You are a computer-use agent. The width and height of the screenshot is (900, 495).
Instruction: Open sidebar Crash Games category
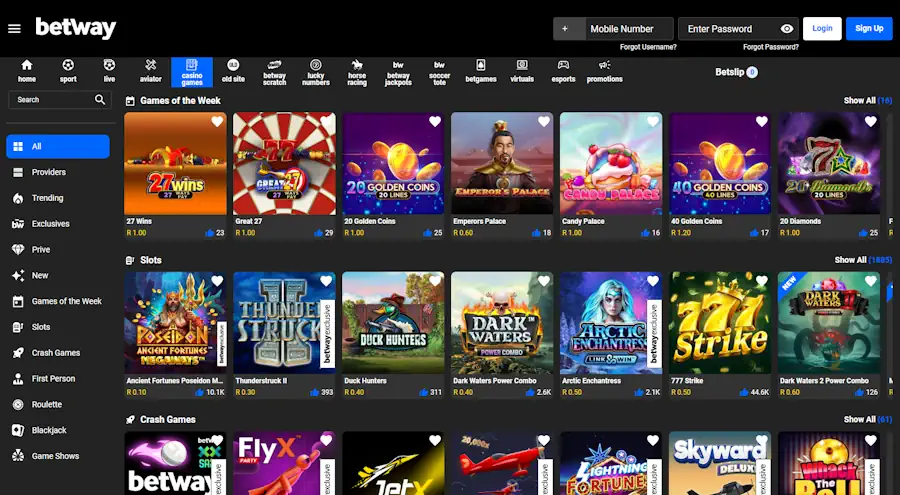point(58,353)
